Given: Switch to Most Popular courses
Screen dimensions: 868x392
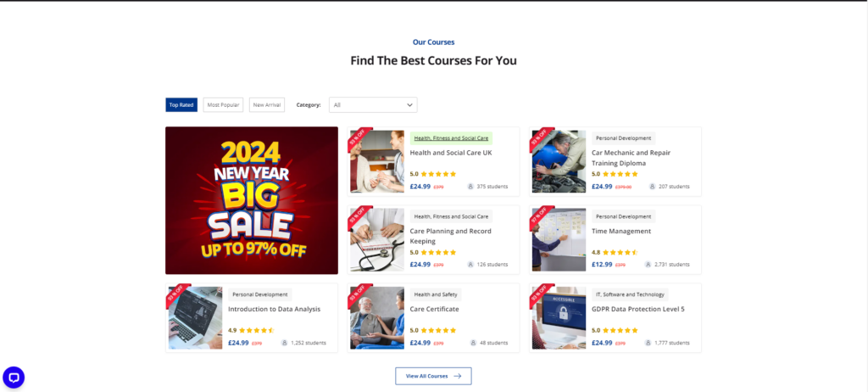Looking at the screenshot, I should pos(223,105).
